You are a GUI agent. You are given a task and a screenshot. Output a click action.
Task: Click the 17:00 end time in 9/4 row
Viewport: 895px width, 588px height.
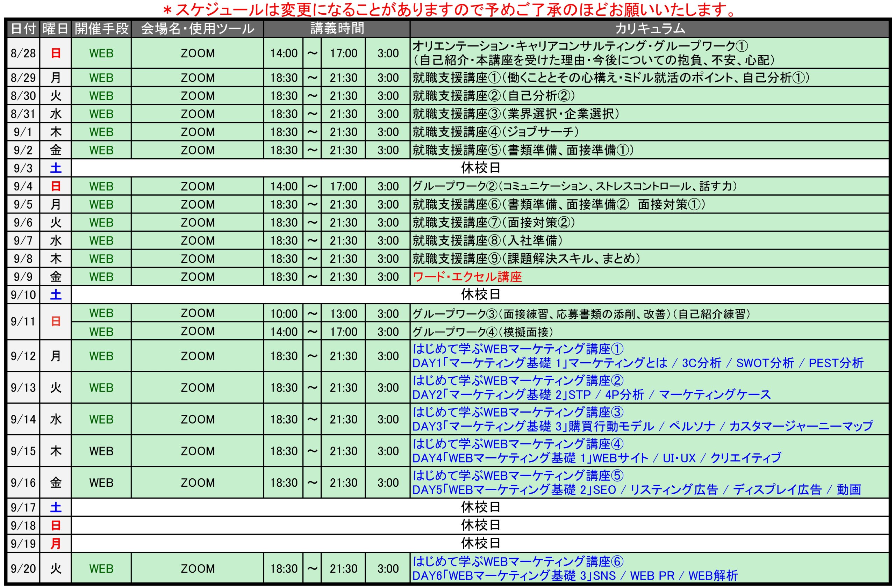point(343,186)
